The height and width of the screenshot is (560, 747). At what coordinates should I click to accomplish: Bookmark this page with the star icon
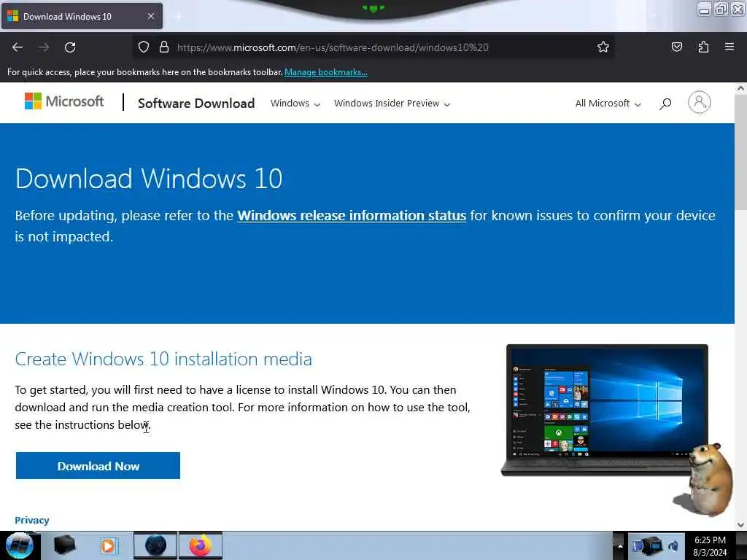pos(603,47)
